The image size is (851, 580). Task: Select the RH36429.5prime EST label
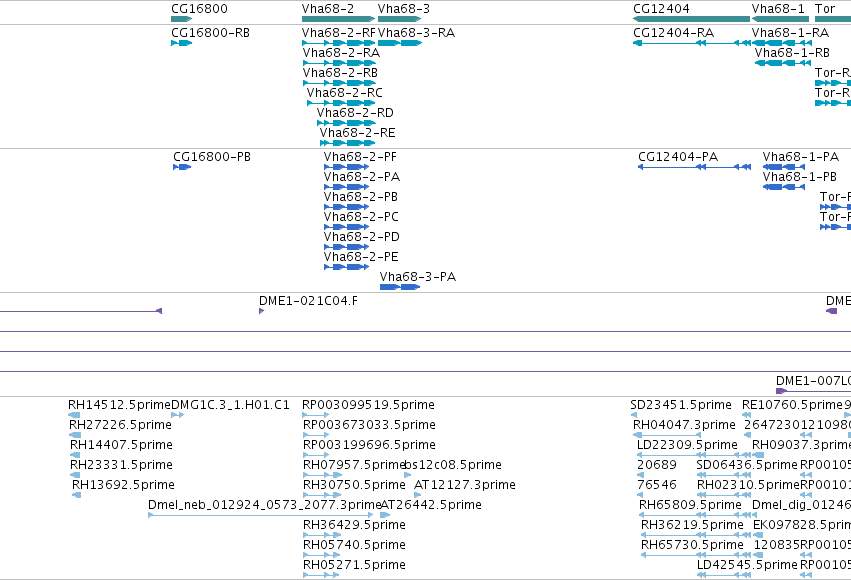tap(354, 525)
